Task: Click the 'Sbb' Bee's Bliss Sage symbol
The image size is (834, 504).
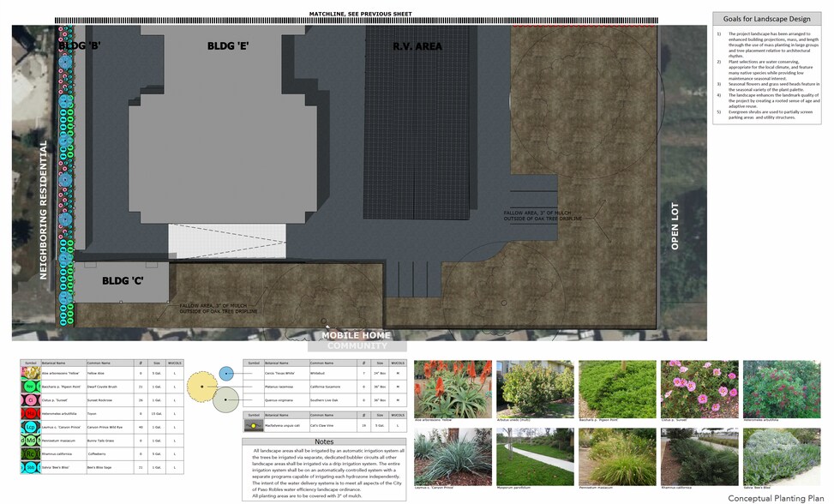Action: click(x=31, y=467)
